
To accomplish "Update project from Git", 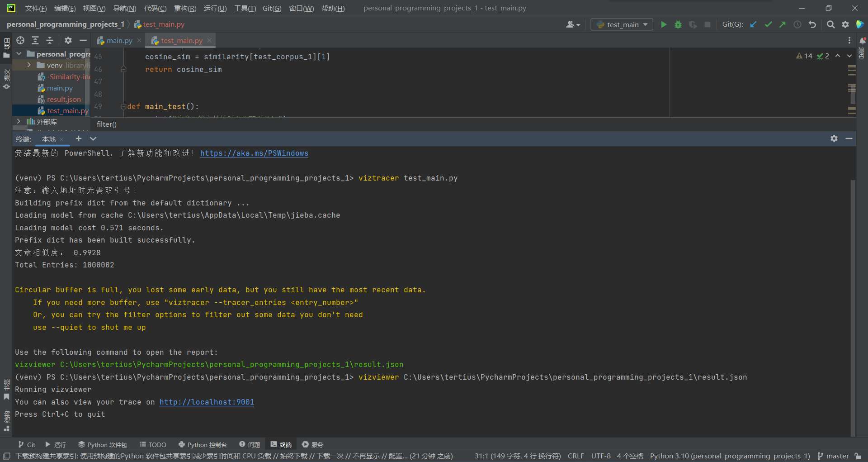I will pyautogui.click(x=754, y=24).
